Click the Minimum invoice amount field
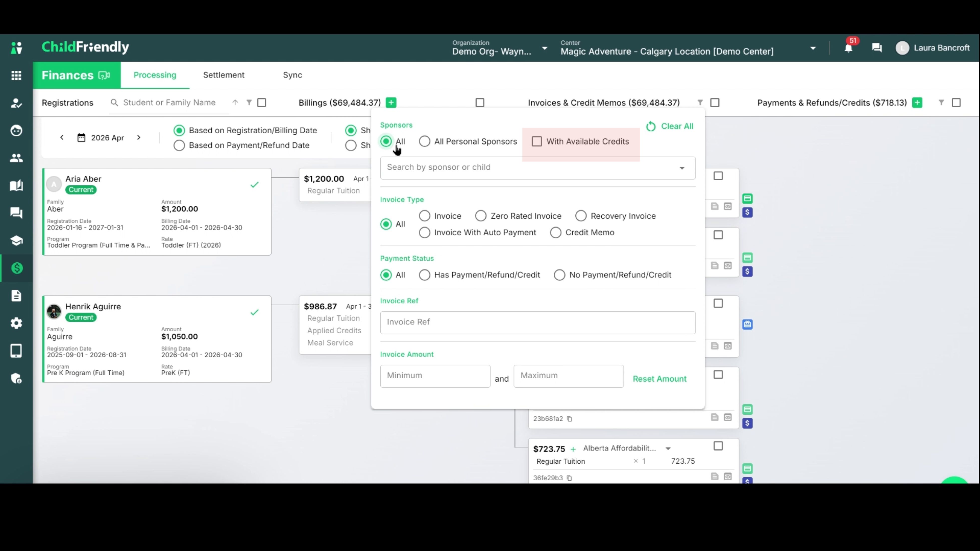This screenshot has height=551, width=980. (435, 376)
